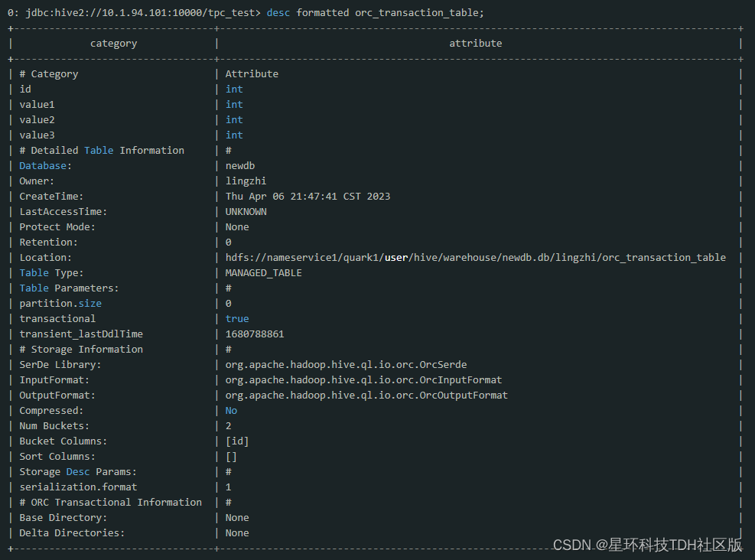
Task: Click the CreateTime timestamp value
Action: click(308, 197)
